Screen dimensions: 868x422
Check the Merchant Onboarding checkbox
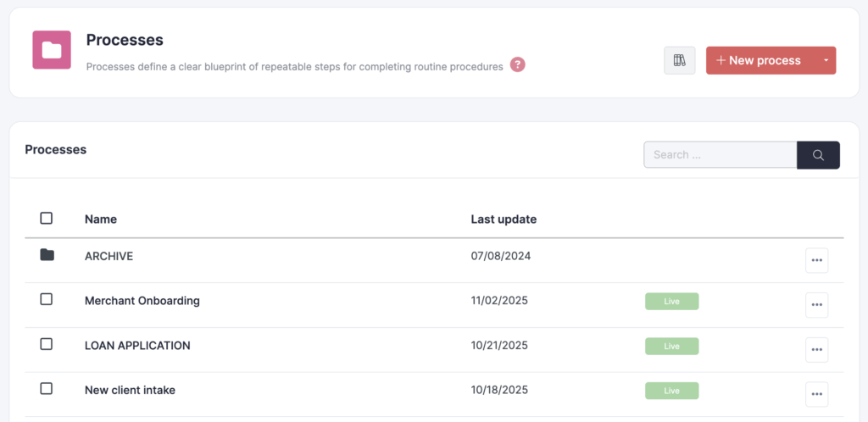coord(47,300)
